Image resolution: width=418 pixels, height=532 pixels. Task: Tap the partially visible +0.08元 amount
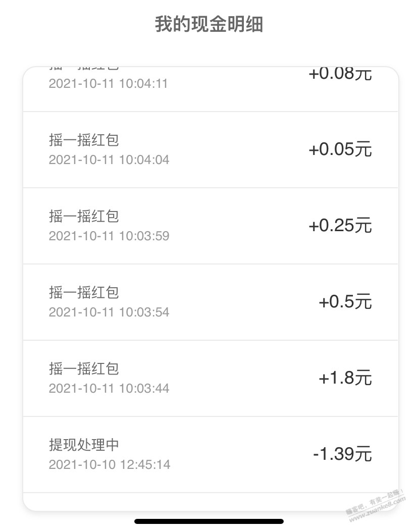pos(340,74)
